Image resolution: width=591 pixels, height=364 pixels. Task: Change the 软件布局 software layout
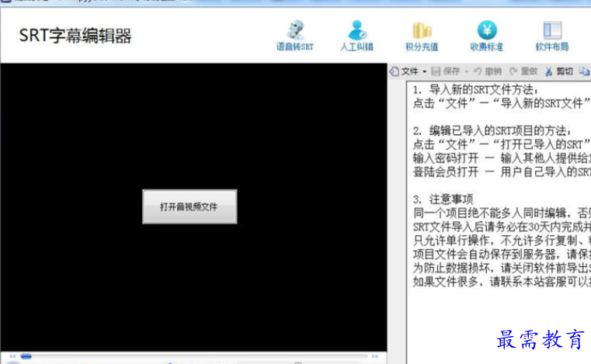[552, 36]
